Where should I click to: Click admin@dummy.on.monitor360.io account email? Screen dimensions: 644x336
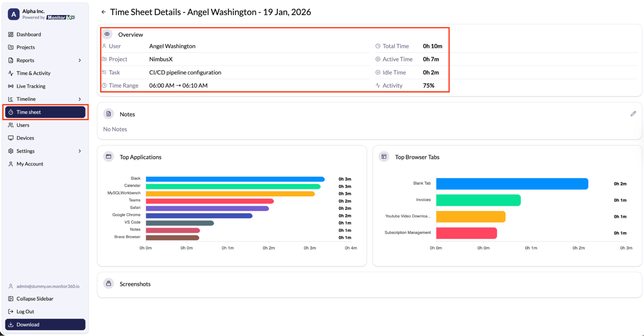[x=48, y=286]
